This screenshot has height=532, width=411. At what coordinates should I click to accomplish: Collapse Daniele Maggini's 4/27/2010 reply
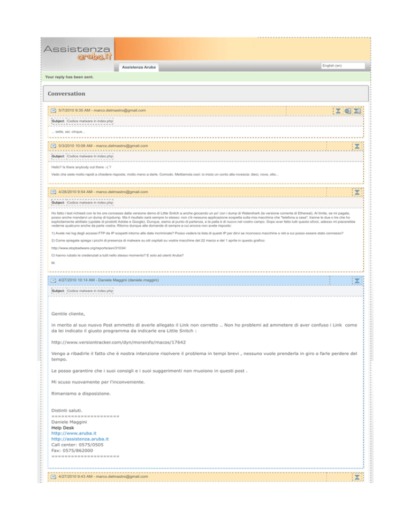pyautogui.click(x=357, y=280)
